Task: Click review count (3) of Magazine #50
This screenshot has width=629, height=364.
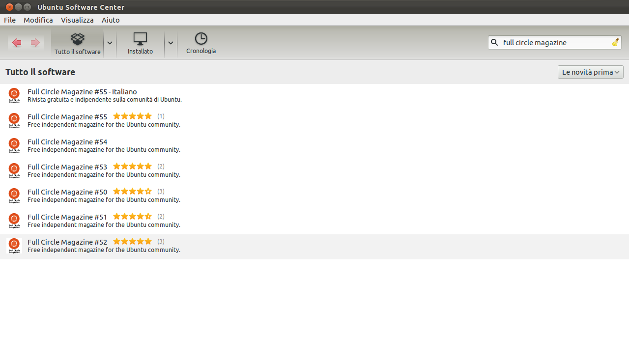Action: click(161, 192)
